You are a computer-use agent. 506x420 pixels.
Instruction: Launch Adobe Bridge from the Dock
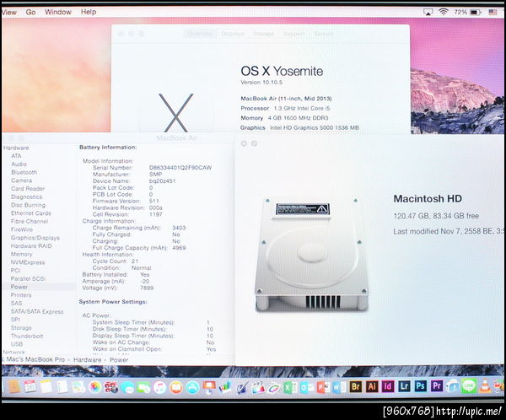pos(356,386)
